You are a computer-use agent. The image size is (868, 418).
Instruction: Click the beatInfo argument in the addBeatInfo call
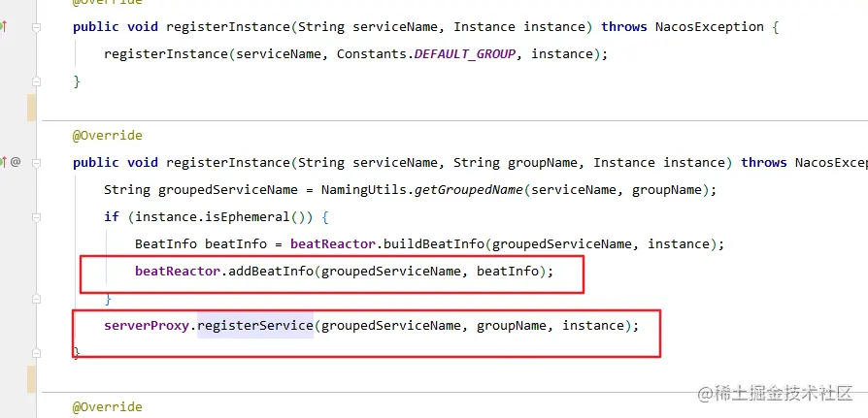pos(508,272)
